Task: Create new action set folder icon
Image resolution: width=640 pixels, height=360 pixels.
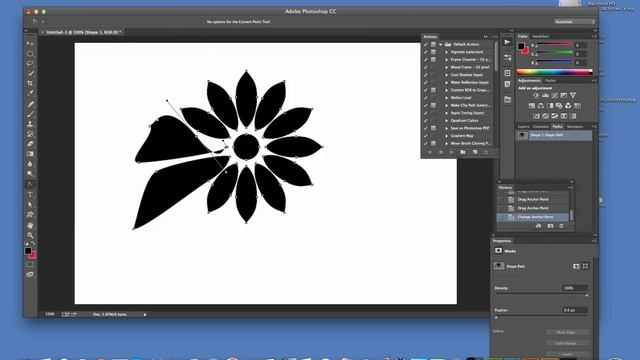Action: (x=463, y=152)
